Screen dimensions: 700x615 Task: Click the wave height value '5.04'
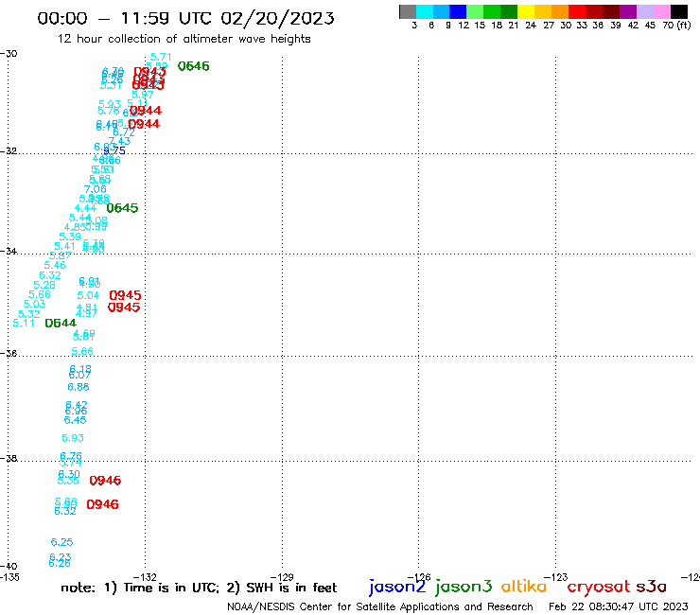(x=88, y=295)
